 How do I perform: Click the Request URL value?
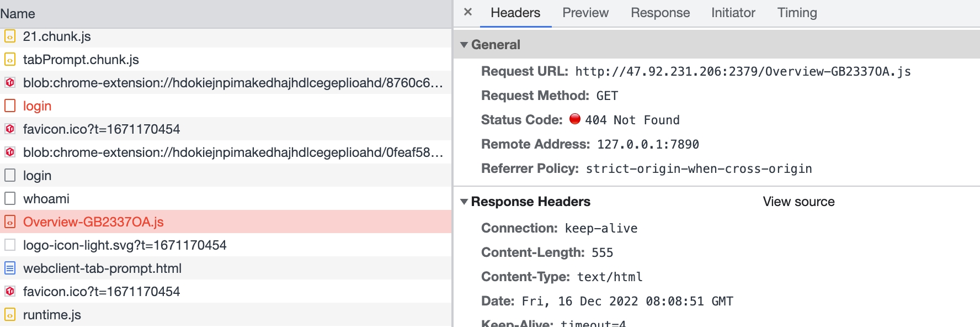[743, 72]
